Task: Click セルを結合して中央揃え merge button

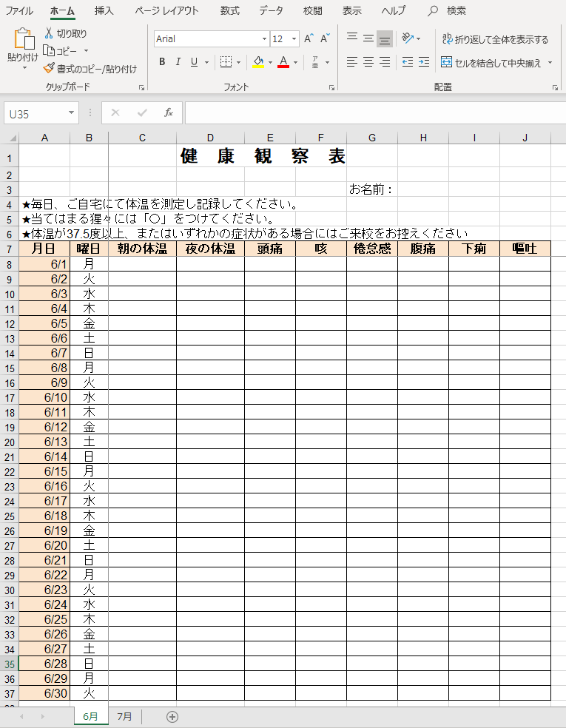Action: coord(491,63)
